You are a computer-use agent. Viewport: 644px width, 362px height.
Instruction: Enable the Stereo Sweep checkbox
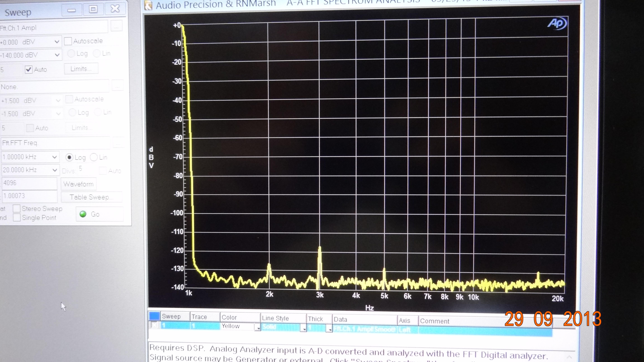click(x=16, y=208)
